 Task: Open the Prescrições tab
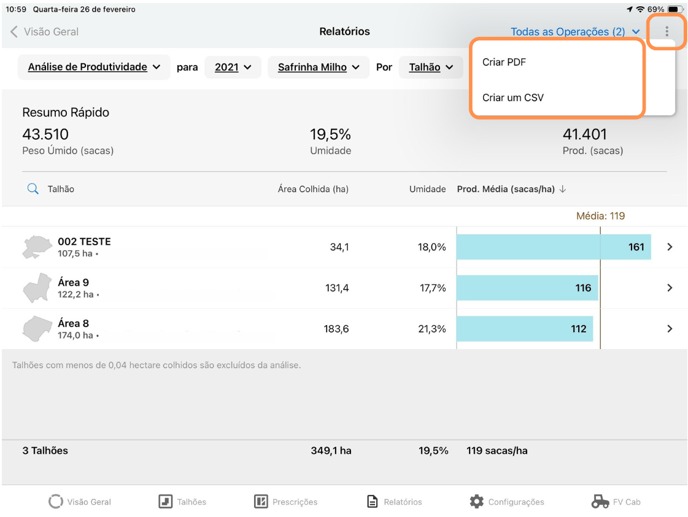pyautogui.click(x=261, y=501)
